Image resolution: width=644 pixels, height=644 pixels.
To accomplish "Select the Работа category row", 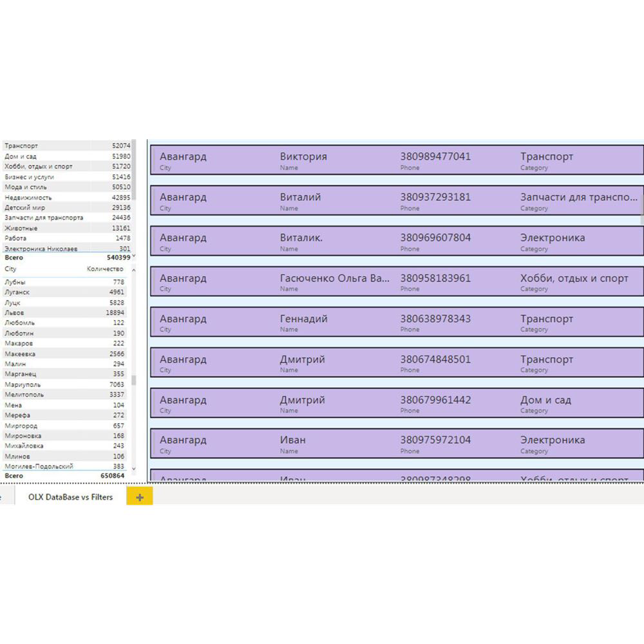I will coord(68,238).
